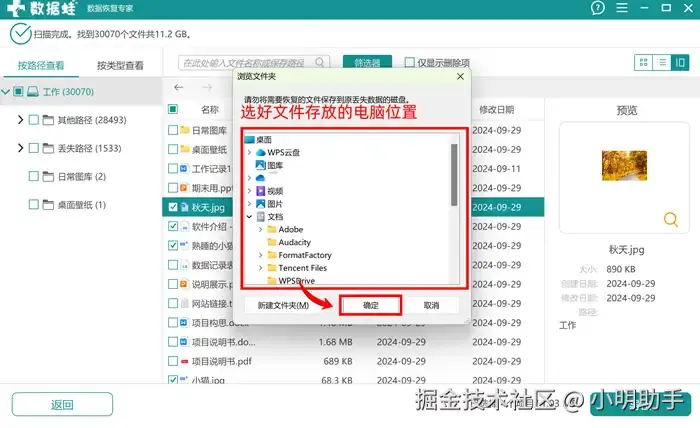Open the help question-mark icon
The image size is (700, 428).
coord(597,8)
